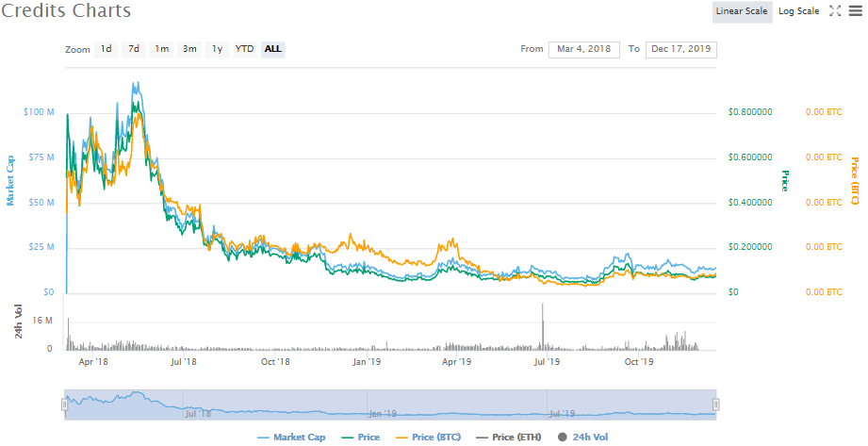Click the Apr '19 date axis label
This screenshot has width=868, height=446.
(x=456, y=362)
